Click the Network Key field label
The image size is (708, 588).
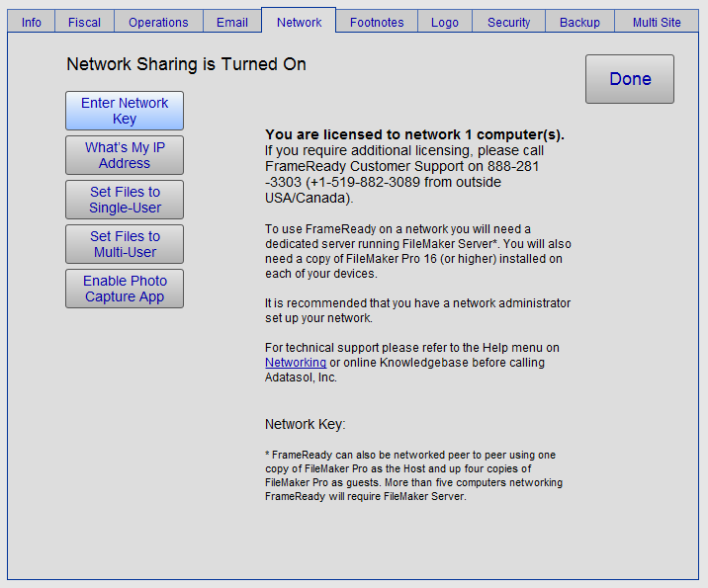point(306,424)
